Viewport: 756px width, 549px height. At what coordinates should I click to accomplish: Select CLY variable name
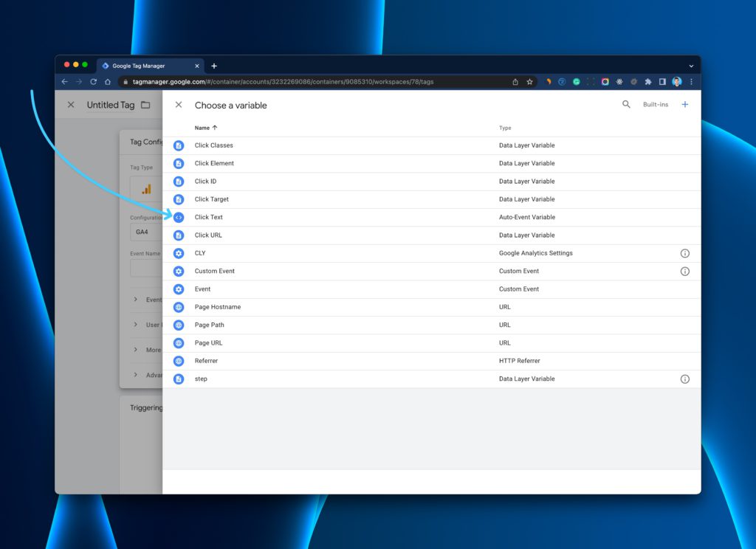[x=200, y=253]
